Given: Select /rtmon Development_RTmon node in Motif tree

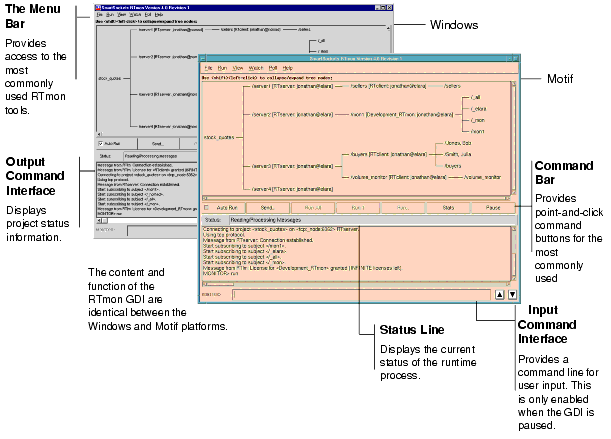Looking at the screenshot, I should tap(402, 115).
